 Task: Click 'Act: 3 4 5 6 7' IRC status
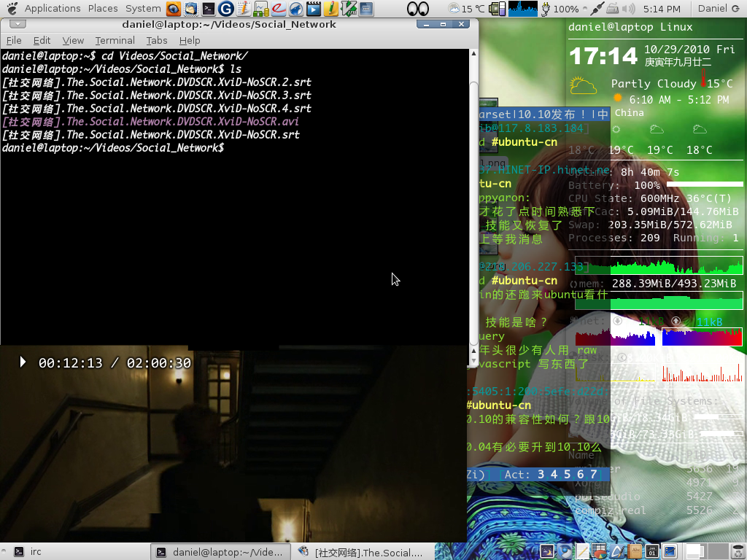coord(551,474)
